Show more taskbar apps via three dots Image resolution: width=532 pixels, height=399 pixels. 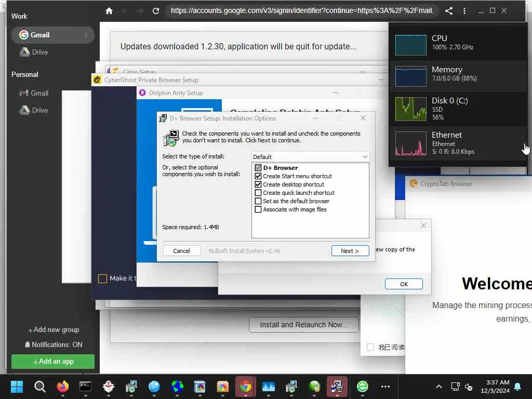(385, 387)
